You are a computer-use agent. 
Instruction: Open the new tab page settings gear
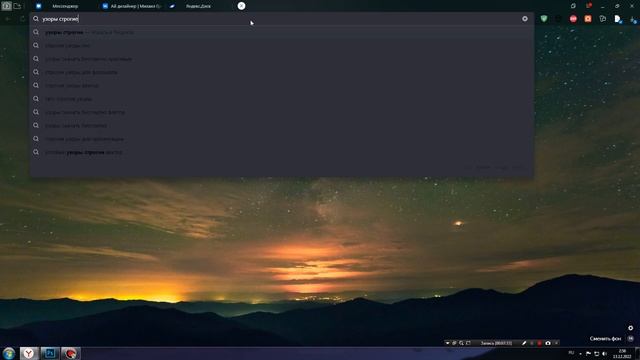click(x=631, y=328)
